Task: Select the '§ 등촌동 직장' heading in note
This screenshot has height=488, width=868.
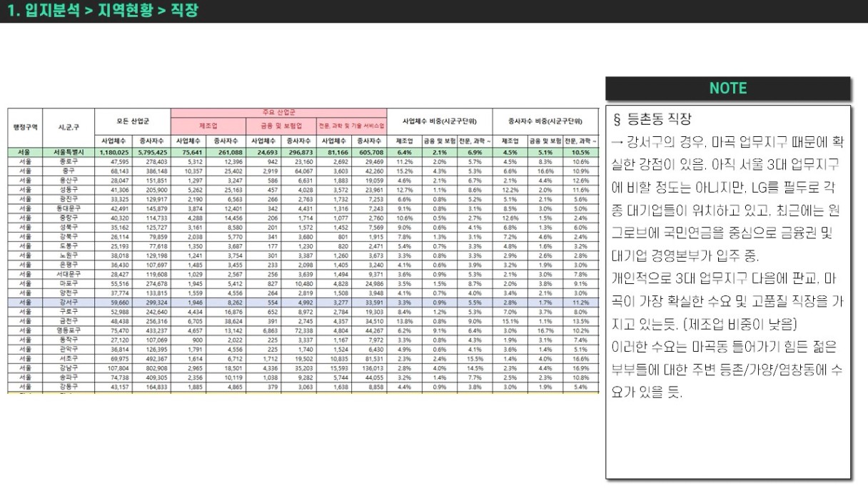Action: click(x=652, y=119)
